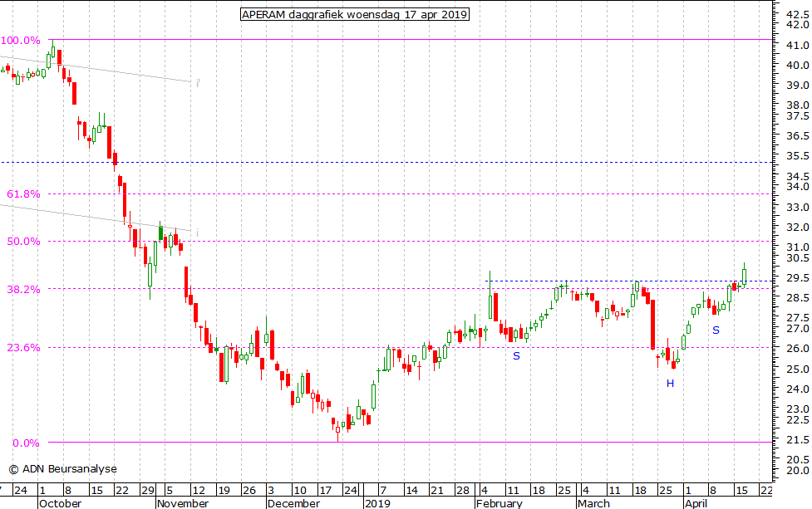Click the 21.5 price axis label
Viewport: 812px width, 509px height.
click(798, 440)
